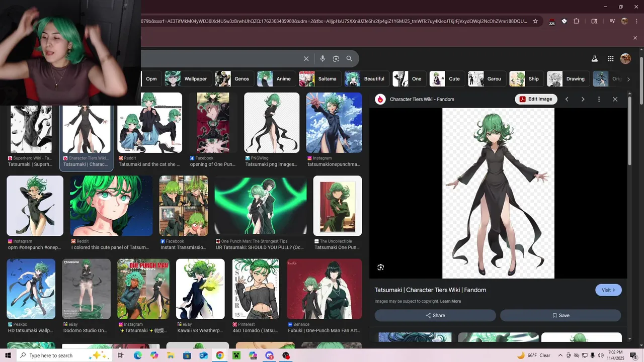Search by image with Google Lens icon
This screenshot has width=644, height=362.
point(336,59)
